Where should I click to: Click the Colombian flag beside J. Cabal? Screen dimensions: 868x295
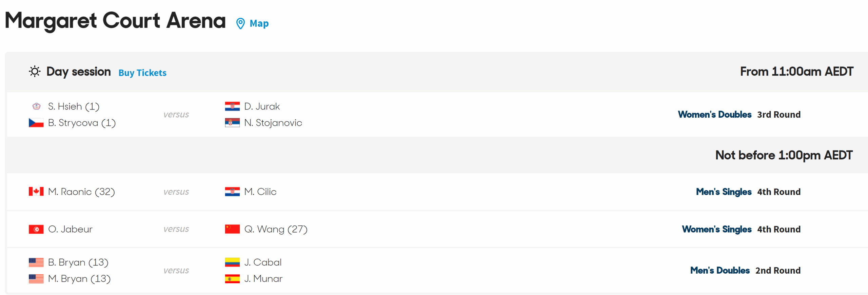click(232, 262)
